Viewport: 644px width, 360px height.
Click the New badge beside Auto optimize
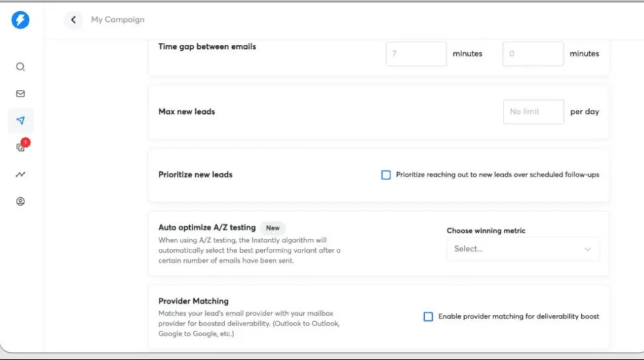[x=273, y=228]
